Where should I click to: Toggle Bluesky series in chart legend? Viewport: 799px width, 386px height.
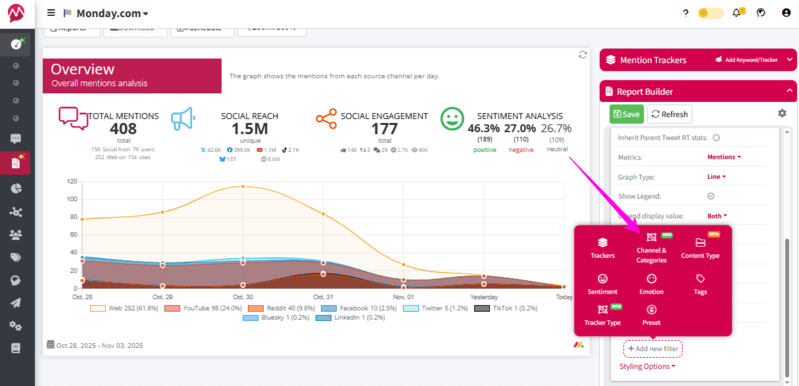(276, 317)
